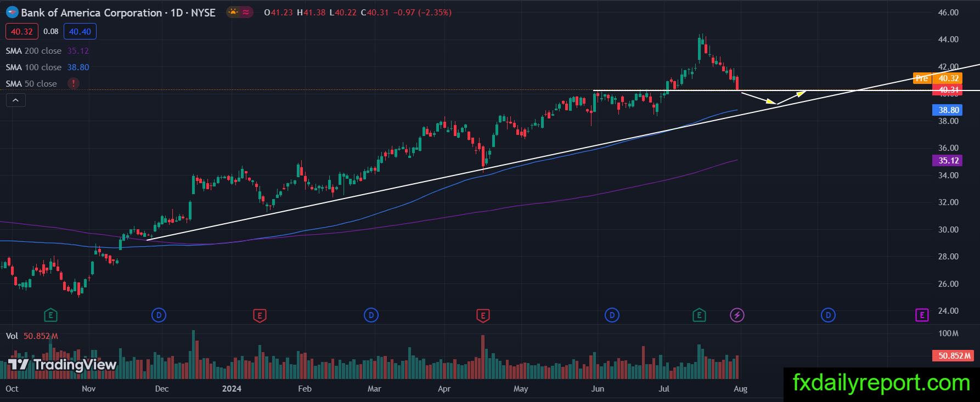Click the Jun label on the time axis
980x402 pixels.
pyautogui.click(x=598, y=389)
